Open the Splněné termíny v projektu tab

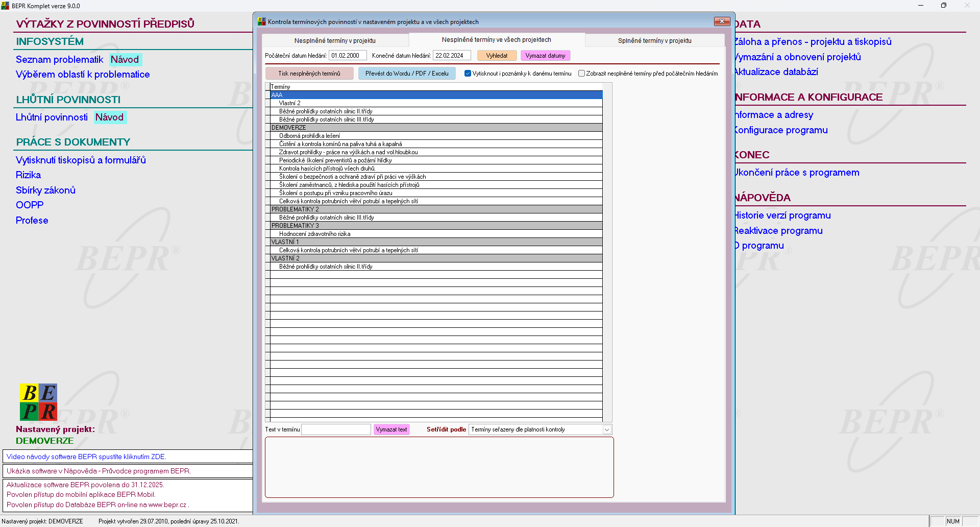(655, 40)
